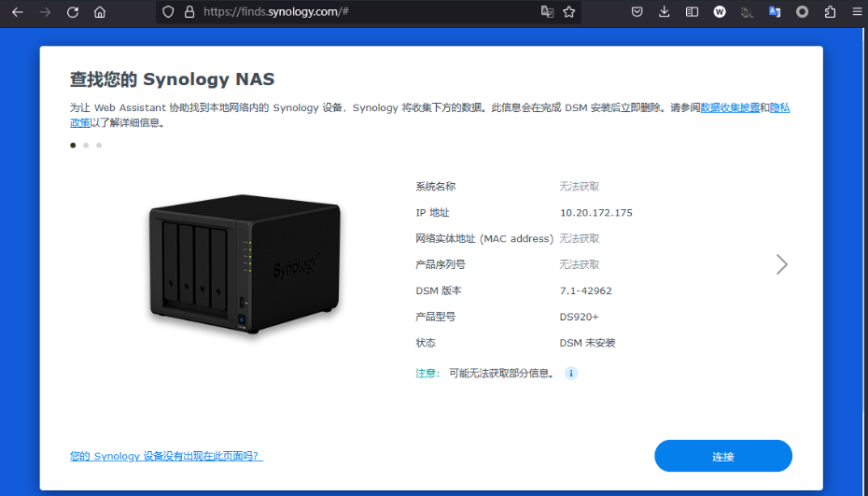Select the second pagination dot
Screen dimensions: 868x496
tap(87, 145)
